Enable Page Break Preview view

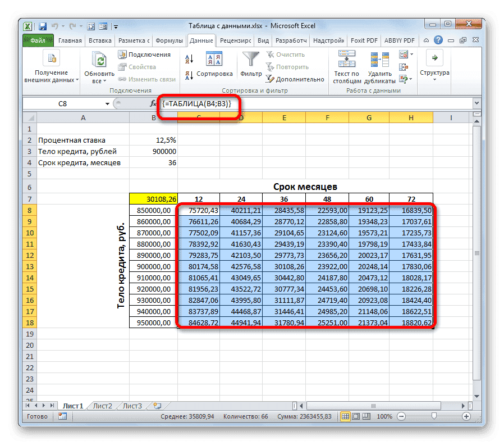(x=366, y=416)
